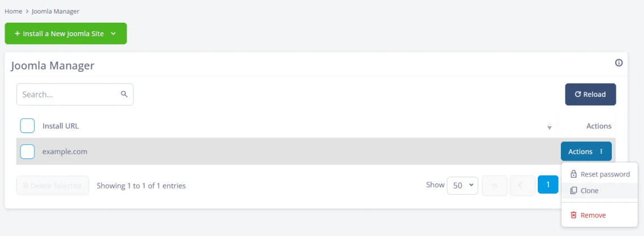Click the info icon in Joomla Manager header
644x236 pixels.
click(x=619, y=63)
